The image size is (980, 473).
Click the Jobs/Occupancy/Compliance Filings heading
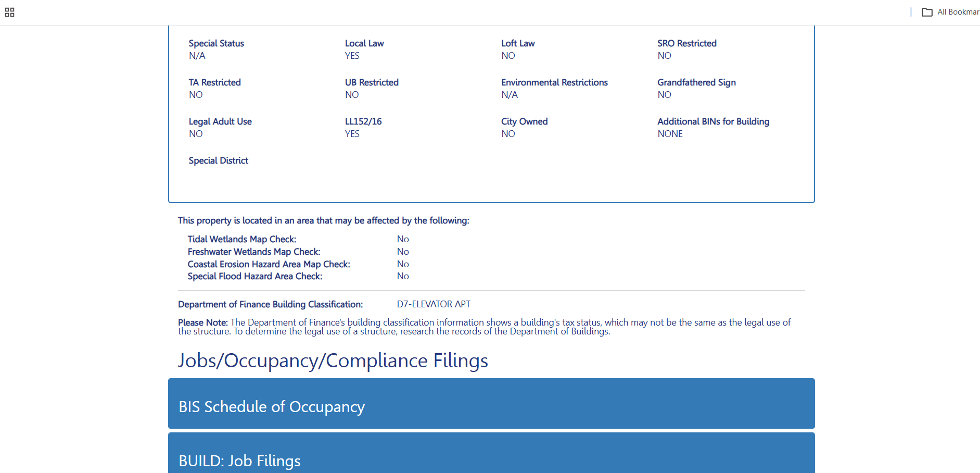click(333, 360)
